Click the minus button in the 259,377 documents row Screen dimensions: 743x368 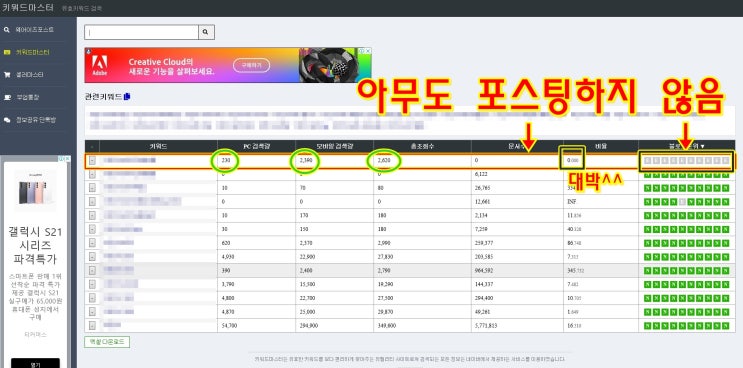click(92, 243)
